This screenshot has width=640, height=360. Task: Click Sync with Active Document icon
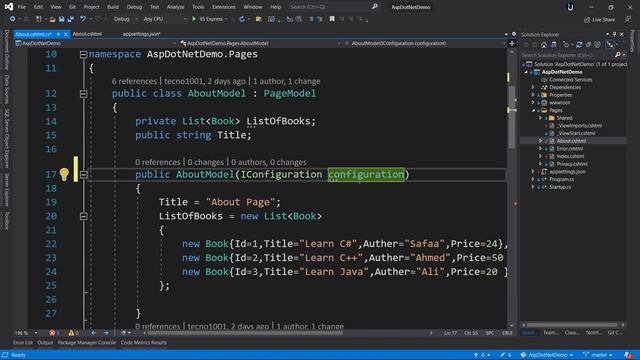pyautogui.click(x=579, y=45)
